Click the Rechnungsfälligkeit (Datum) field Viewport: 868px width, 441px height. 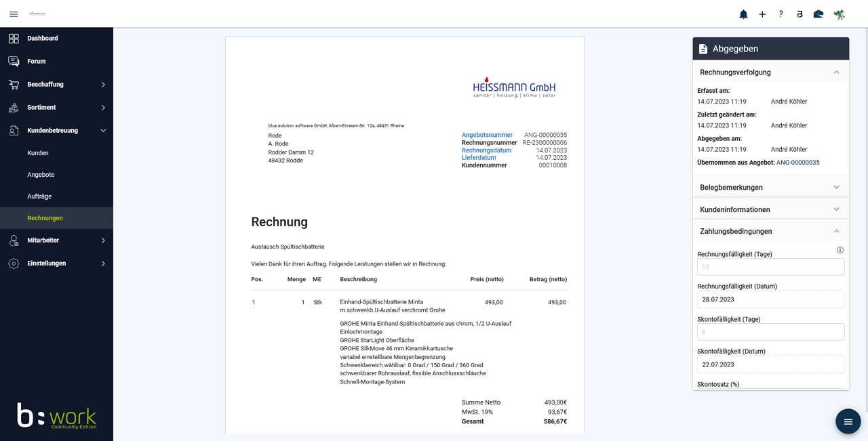(771, 299)
